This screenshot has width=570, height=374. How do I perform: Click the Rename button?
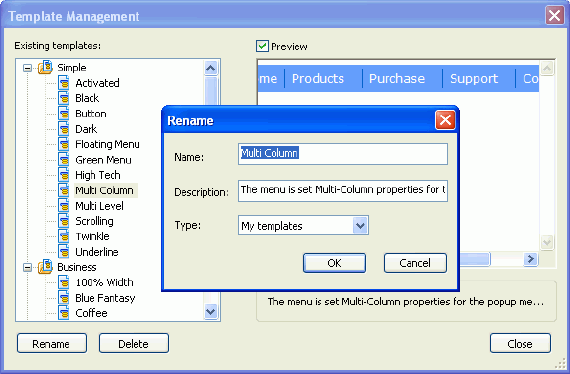pyautogui.click(x=52, y=343)
